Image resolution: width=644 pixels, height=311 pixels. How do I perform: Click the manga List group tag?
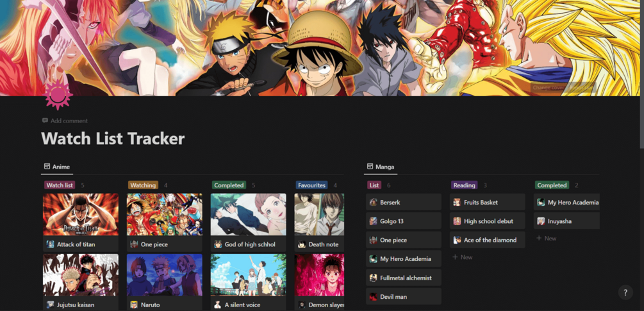[x=374, y=185]
